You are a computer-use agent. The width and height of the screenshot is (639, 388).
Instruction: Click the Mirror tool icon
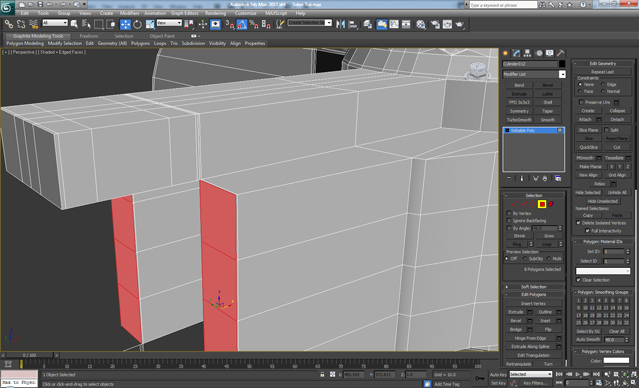pyautogui.click(x=340, y=24)
